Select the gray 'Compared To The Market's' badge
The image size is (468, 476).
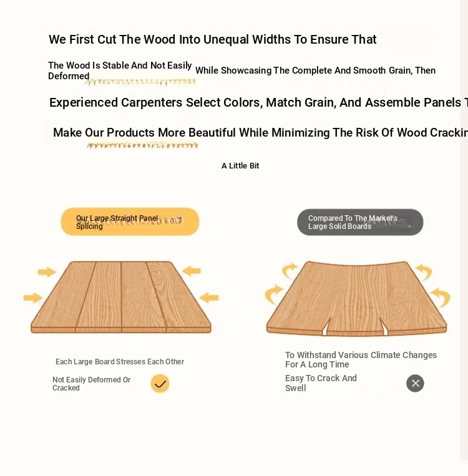click(360, 222)
